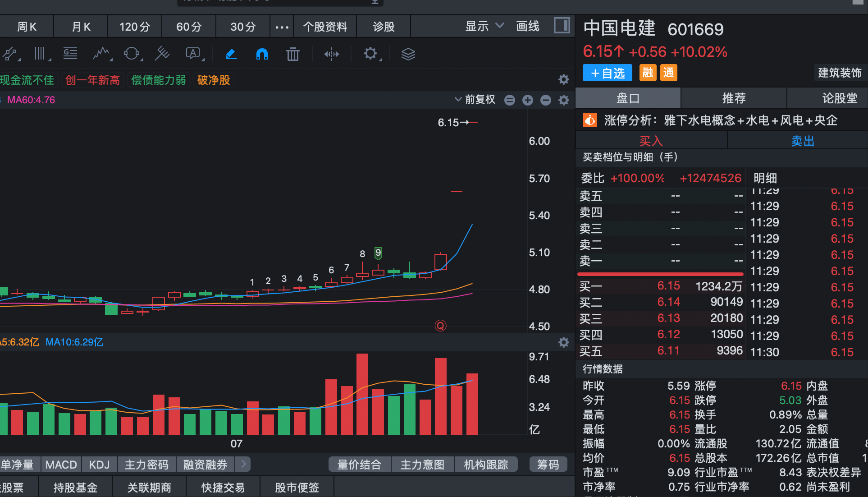This screenshot has width=868, height=497.
Task: Click the red 买入 buy button
Action: 651,141
